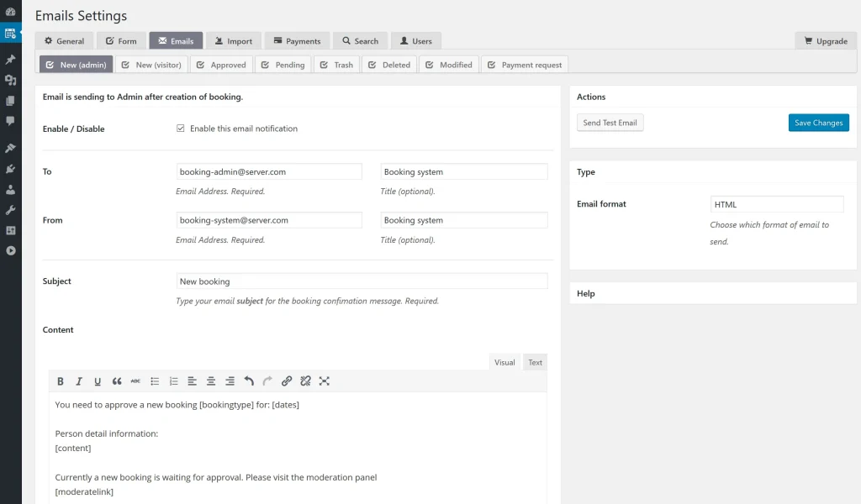Apply italic formatting
861x504 pixels.
[x=79, y=381]
